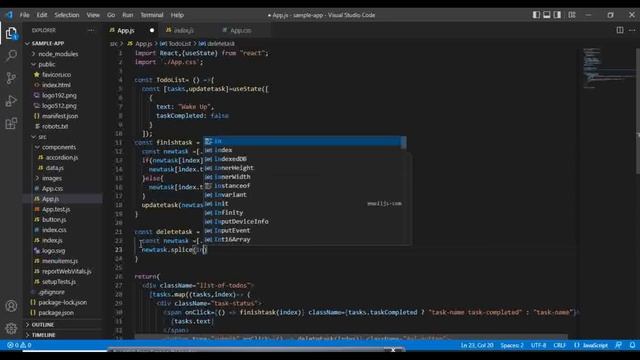Open the Help menu

coord(177,15)
